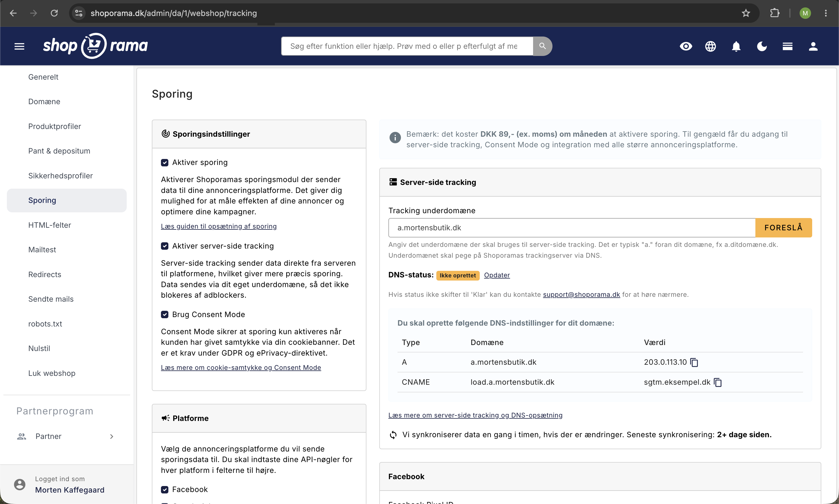Viewport: 839px width, 504px height.
Task: Go back in browser history
Action: 13,13
